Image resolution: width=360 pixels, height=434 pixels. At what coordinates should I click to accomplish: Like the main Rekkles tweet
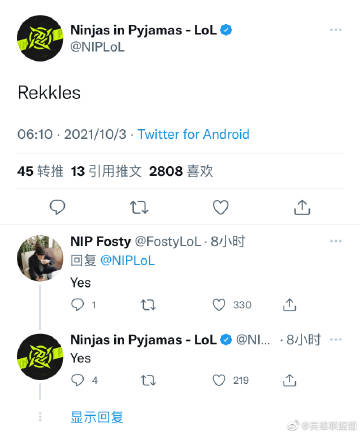click(x=221, y=207)
